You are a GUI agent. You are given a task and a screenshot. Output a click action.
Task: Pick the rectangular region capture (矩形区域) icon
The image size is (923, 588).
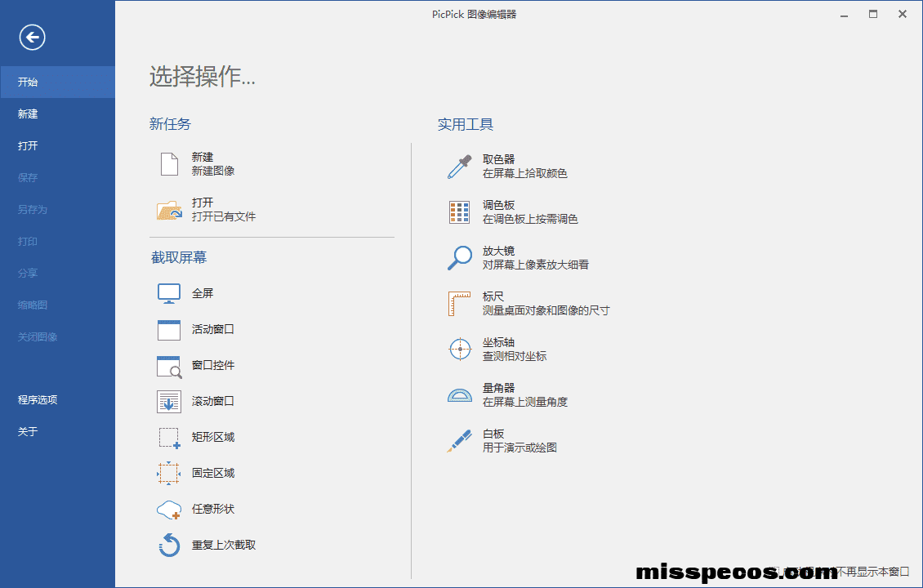[169, 438]
